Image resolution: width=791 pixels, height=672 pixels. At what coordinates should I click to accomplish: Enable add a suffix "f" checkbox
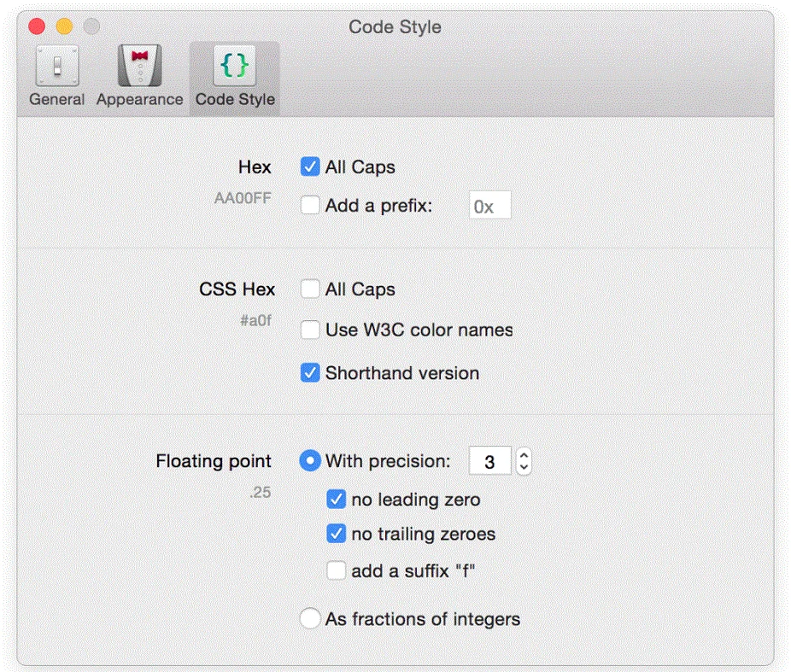pyautogui.click(x=336, y=570)
